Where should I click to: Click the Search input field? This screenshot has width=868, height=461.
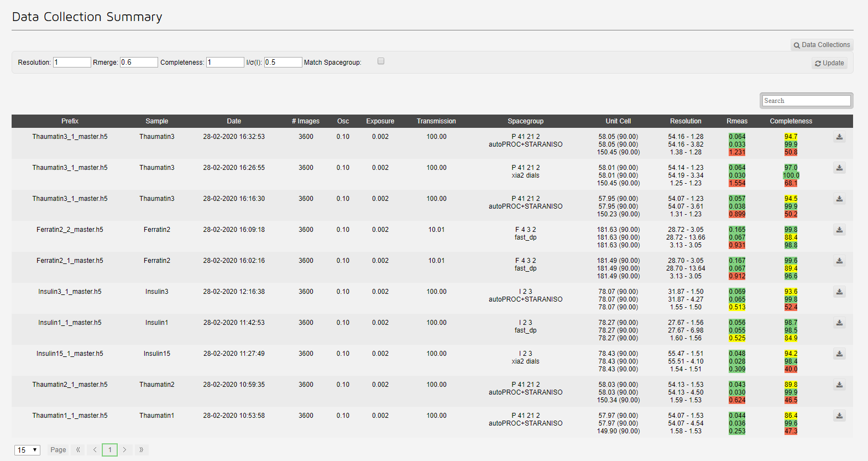806,101
